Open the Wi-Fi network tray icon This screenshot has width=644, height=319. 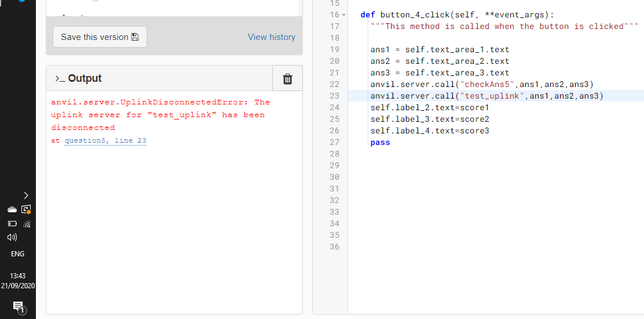coord(26,223)
